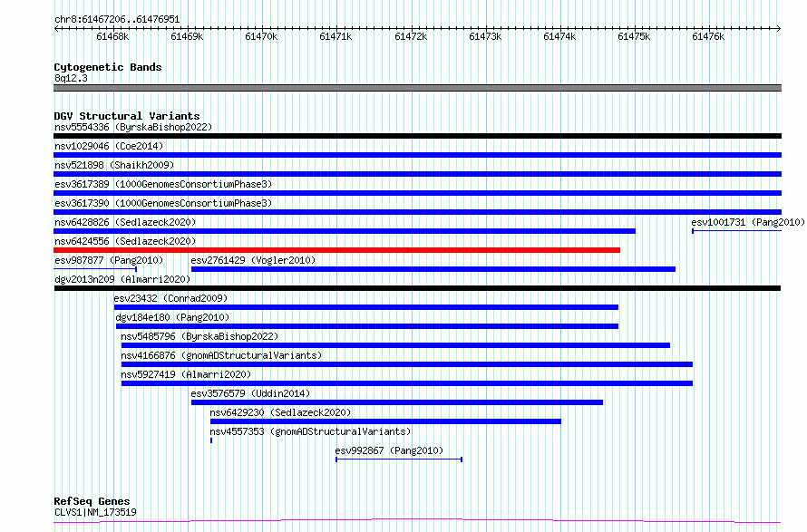Click esv3617389 (1000GenomesConsortiumPhase3) label
Screen dimensions: 807x532
point(163,184)
